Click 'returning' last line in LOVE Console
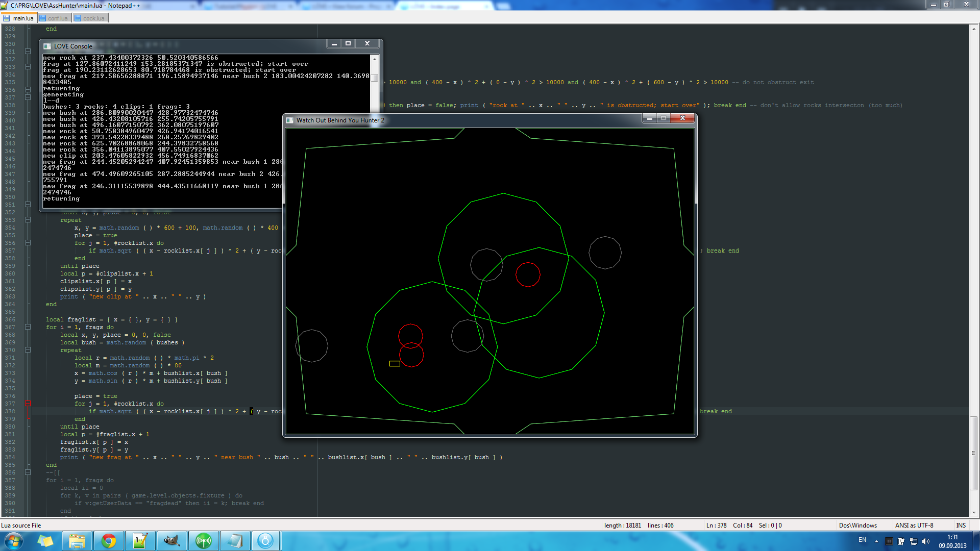The image size is (980, 551). (61, 198)
